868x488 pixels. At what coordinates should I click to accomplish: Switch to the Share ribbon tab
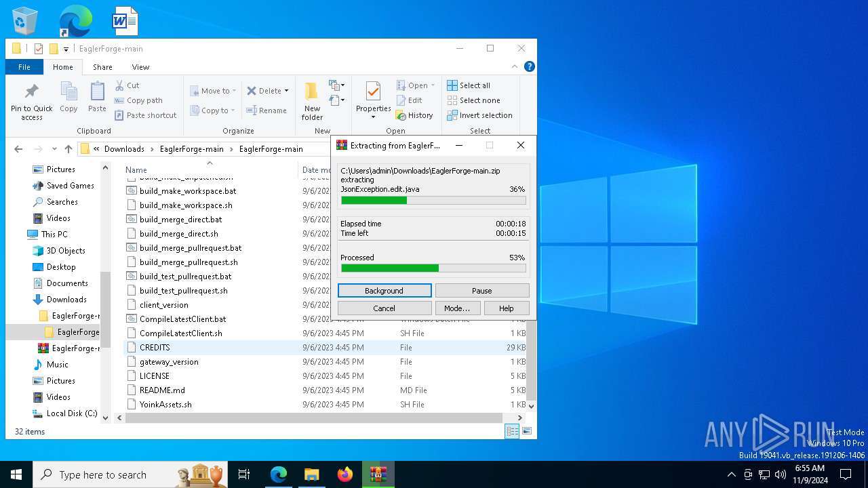click(x=102, y=67)
